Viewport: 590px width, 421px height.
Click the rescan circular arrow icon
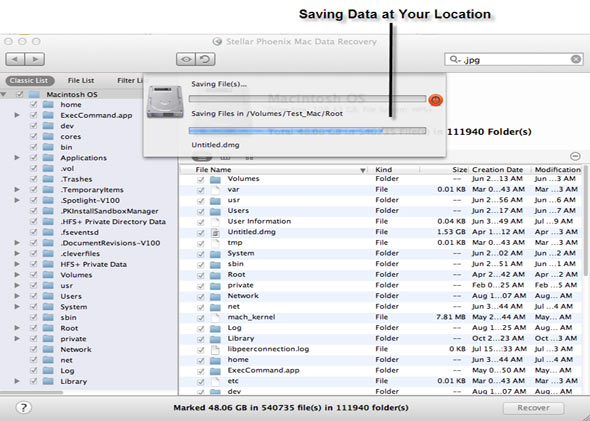click(205, 59)
